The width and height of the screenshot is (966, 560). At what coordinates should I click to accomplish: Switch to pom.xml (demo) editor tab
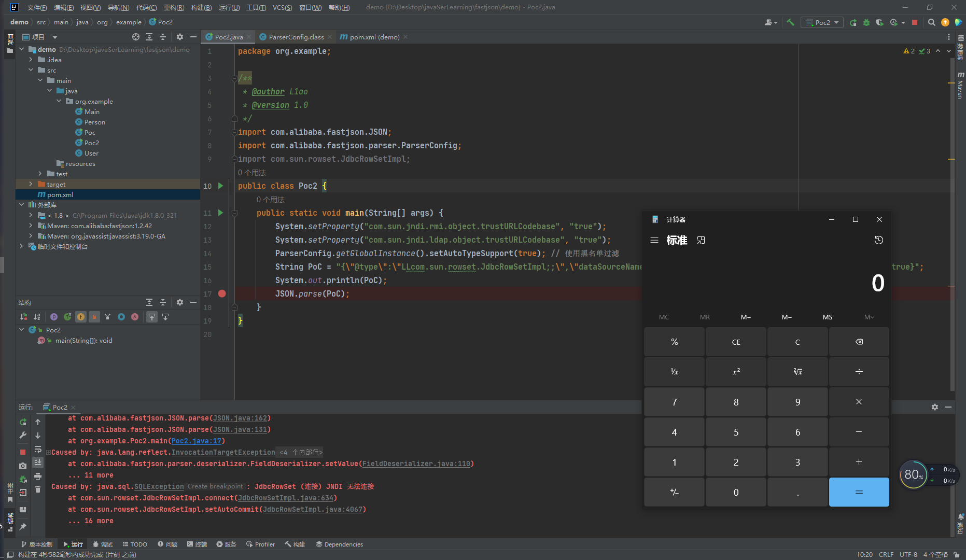tap(374, 37)
